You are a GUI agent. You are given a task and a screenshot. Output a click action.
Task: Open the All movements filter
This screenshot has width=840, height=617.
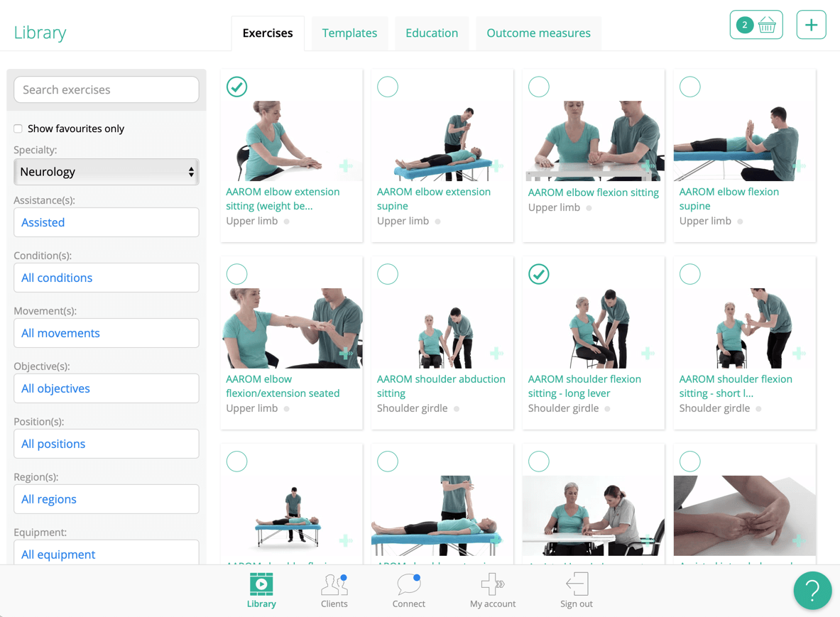[x=106, y=333]
